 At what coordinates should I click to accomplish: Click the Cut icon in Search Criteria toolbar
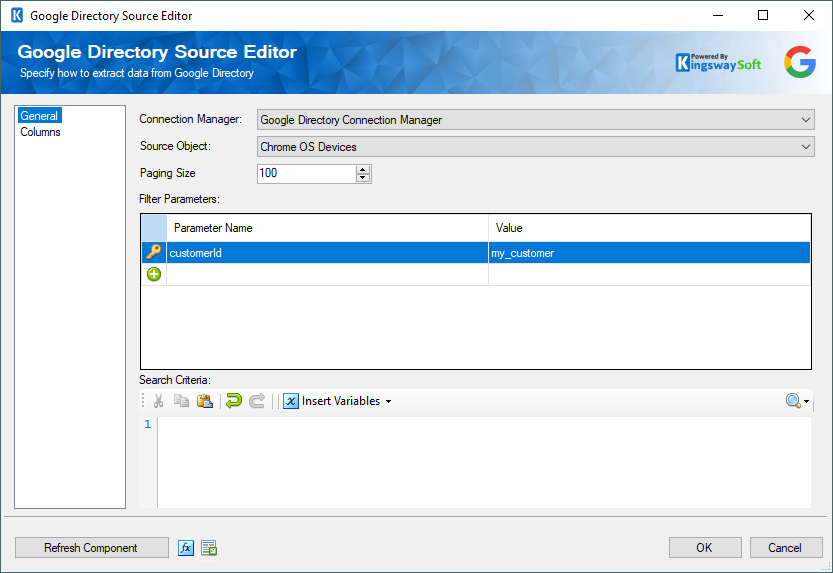[x=158, y=401]
